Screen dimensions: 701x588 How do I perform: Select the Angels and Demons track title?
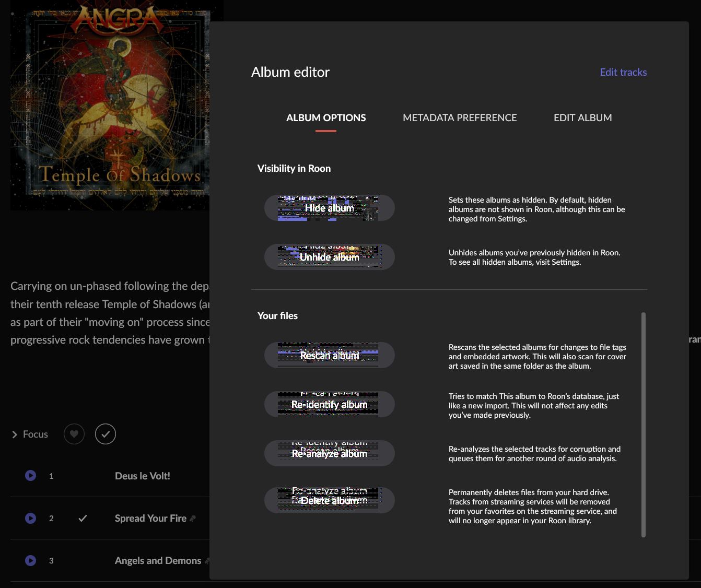pyautogui.click(x=158, y=560)
